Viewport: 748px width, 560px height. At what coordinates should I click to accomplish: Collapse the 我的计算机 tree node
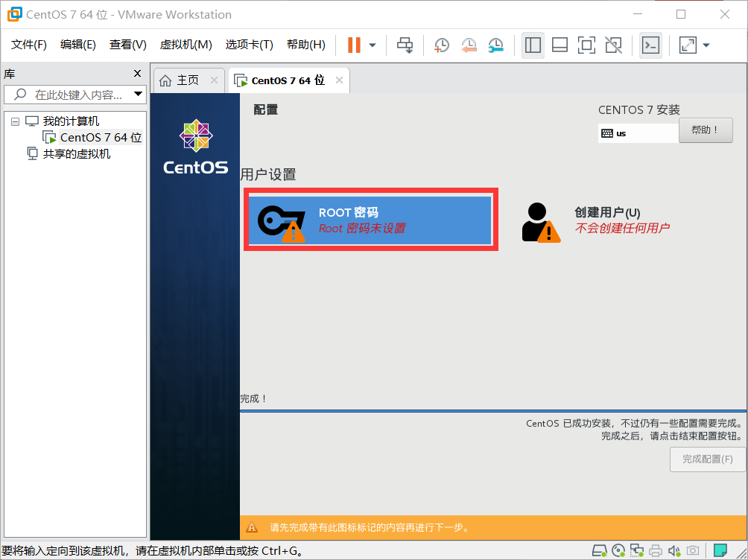[15, 121]
